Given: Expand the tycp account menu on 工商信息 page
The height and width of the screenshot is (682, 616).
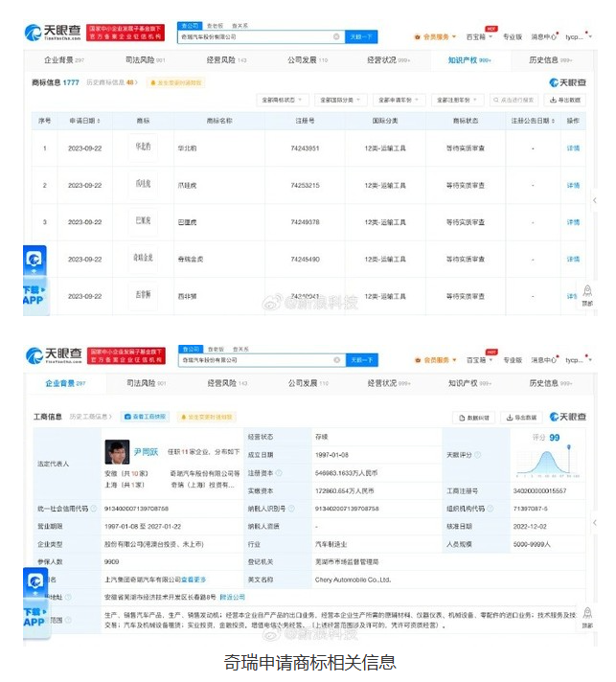Looking at the screenshot, I should click(x=578, y=360).
